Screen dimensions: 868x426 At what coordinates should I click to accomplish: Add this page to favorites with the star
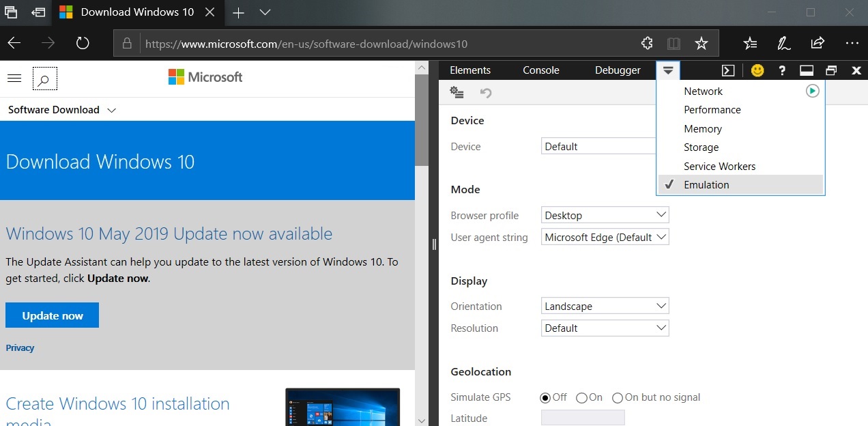[701, 44]
